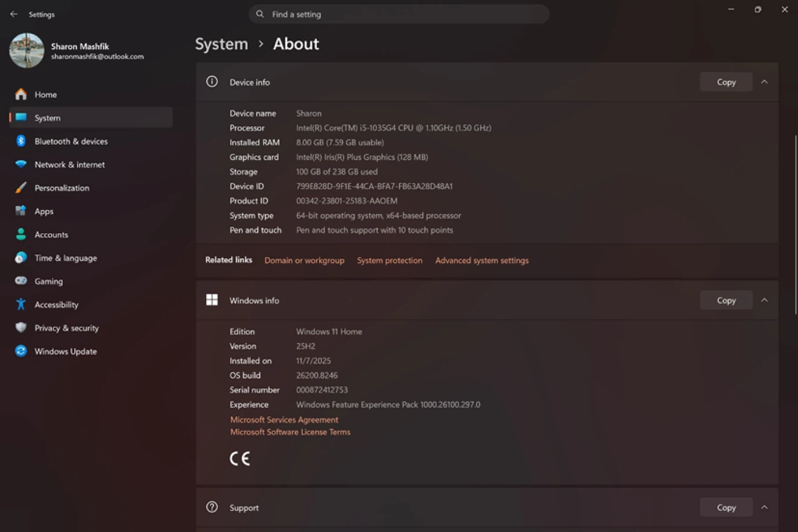
Task: Click the Apps icon in sidebar
Action: 21,211
